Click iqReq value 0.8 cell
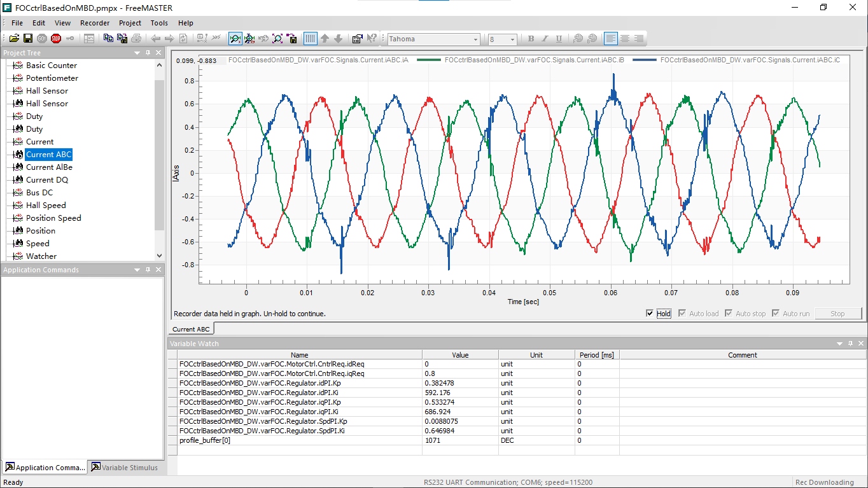This screenshot has width=868, height=488. tap(460, 373)
